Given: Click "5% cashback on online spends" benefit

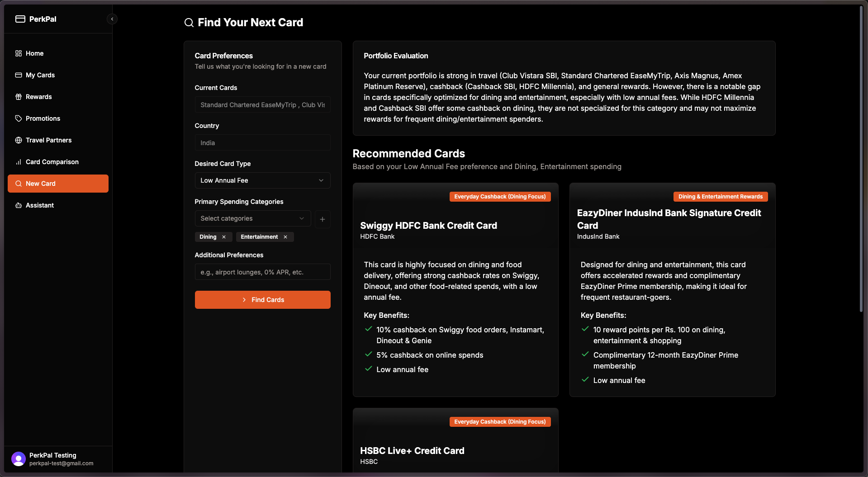Looking at the screenshot, I should click(430, 355).
